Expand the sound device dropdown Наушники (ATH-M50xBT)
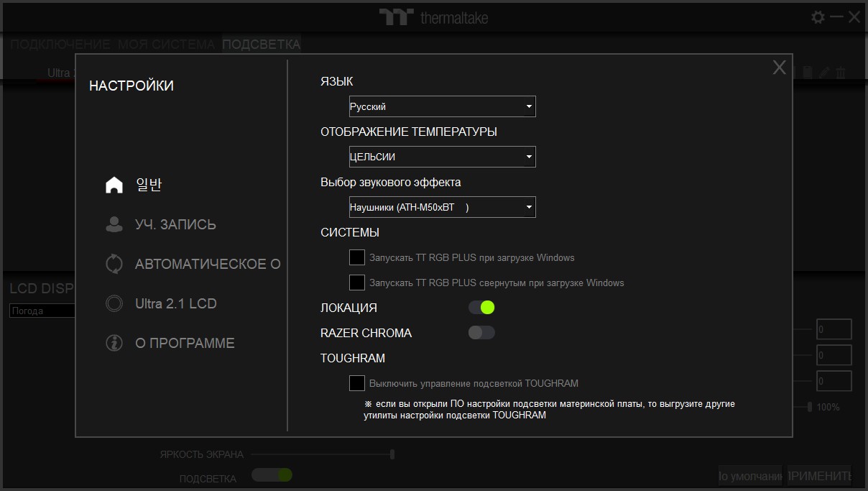868x491 pixels. click(443, 207)
